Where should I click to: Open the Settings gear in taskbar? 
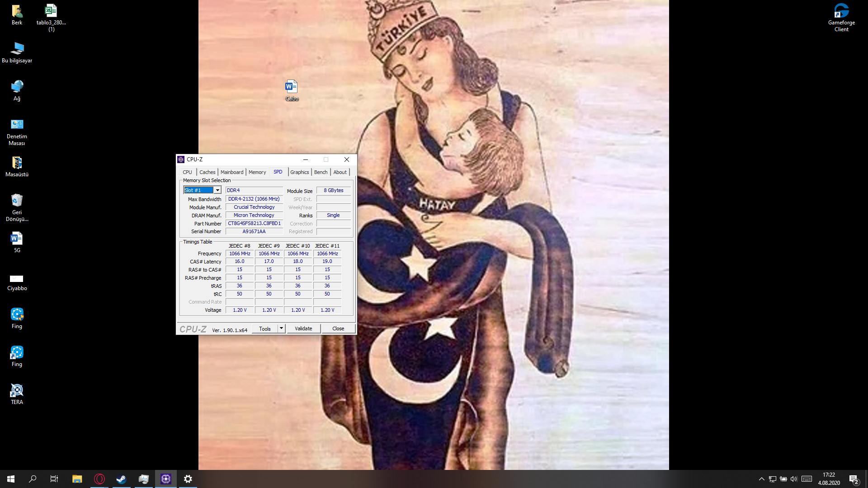pyautogui.click(x=188, y=479)
